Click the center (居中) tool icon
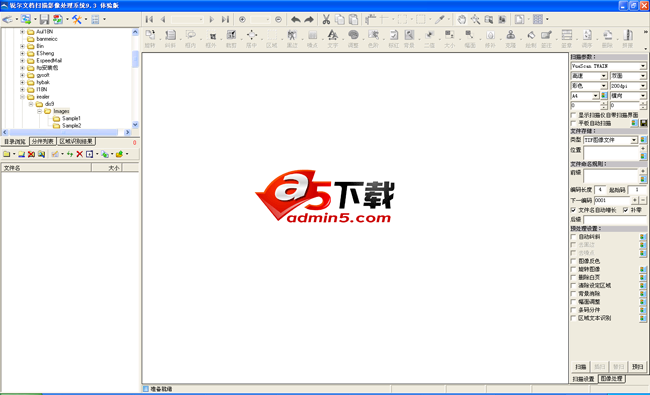 tap(252, 36)
